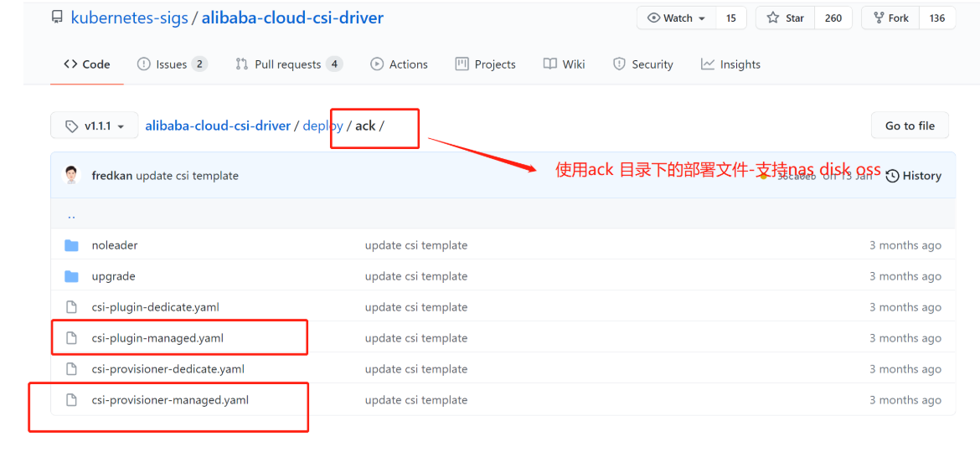Open csi-provisioner-managed.yaml file
Viewport: 980px width, 457px height.
click(x=170, y=400)
